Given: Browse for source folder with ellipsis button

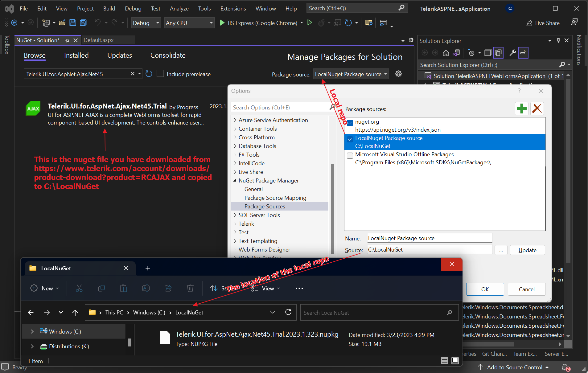Looking at the screenshot, I should point(501,250).
